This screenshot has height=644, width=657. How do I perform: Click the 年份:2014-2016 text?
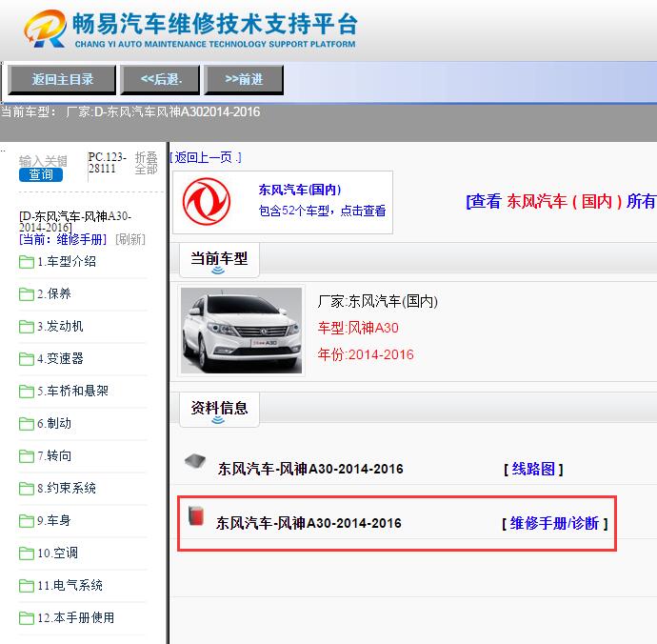coord(366,354)
